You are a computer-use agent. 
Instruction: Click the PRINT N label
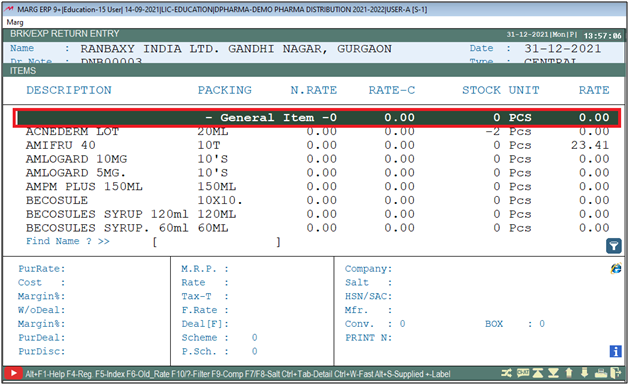click(x=368, y=338)
